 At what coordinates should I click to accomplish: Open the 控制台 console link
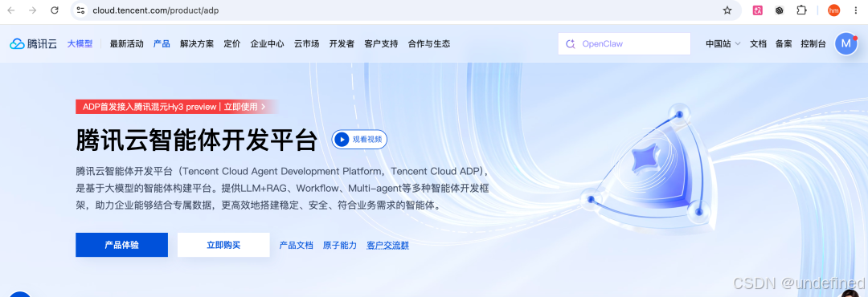coord(813,43)
